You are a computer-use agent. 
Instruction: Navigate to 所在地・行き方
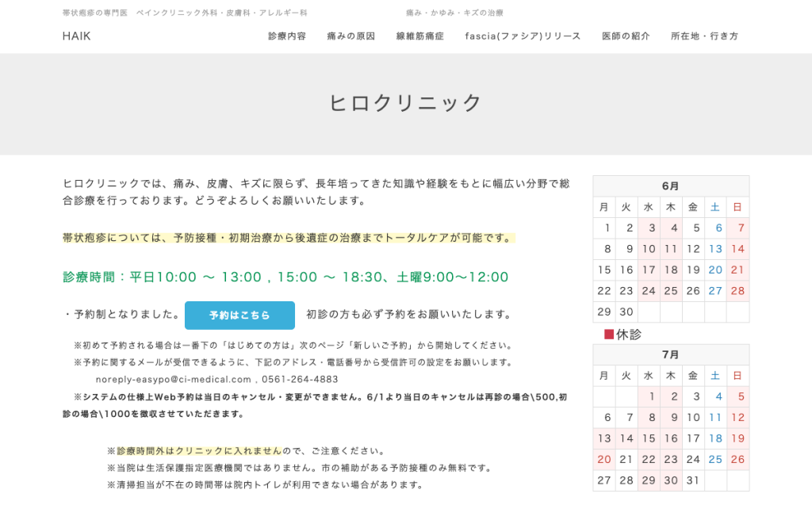(x=705, y=36)
